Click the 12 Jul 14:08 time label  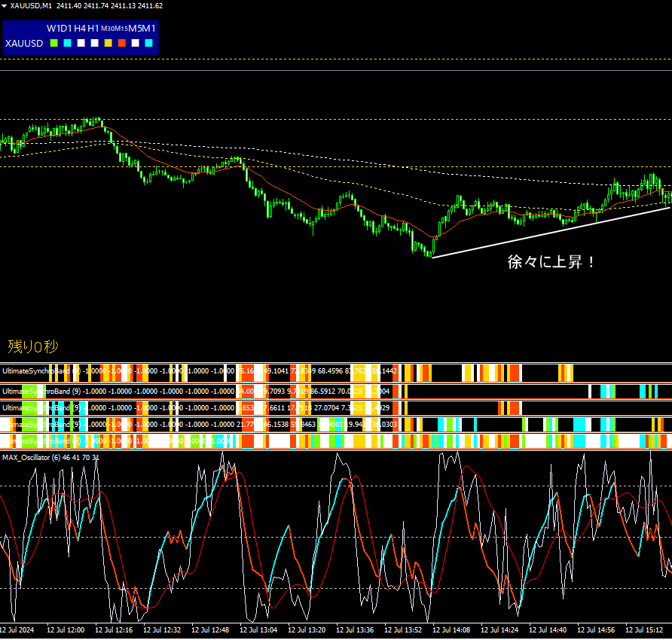click(x=451, y=630)
